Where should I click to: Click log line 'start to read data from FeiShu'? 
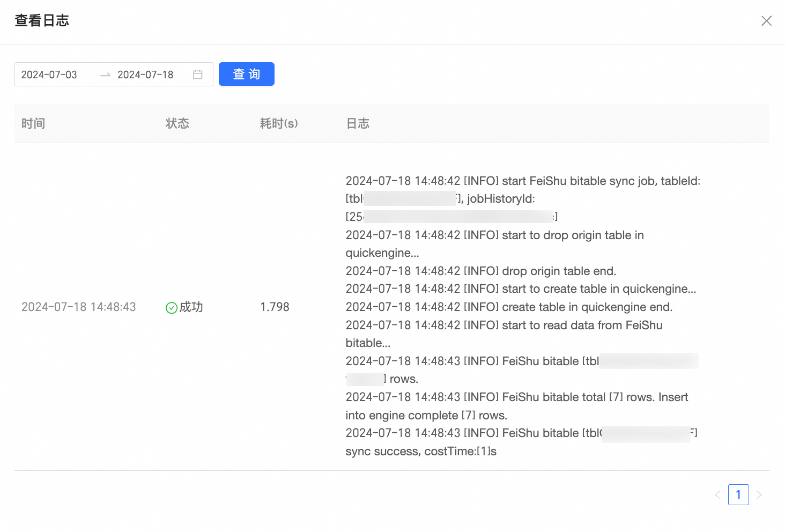point(504,325)
